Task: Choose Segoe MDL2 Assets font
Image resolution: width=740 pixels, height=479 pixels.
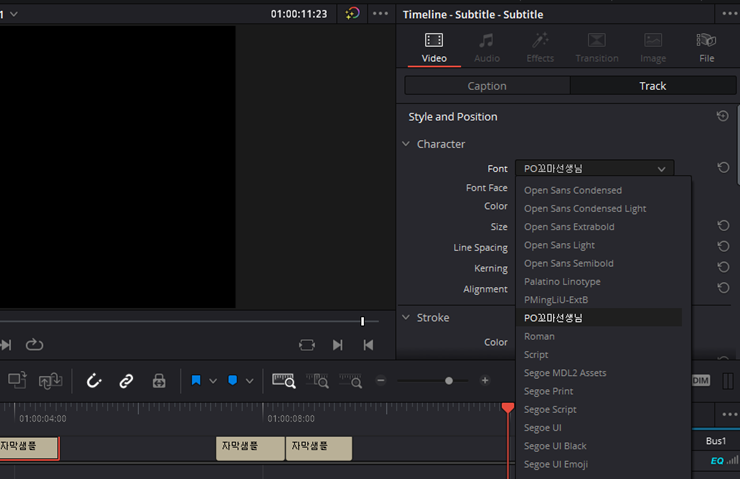Action: [x=599, y=373]
